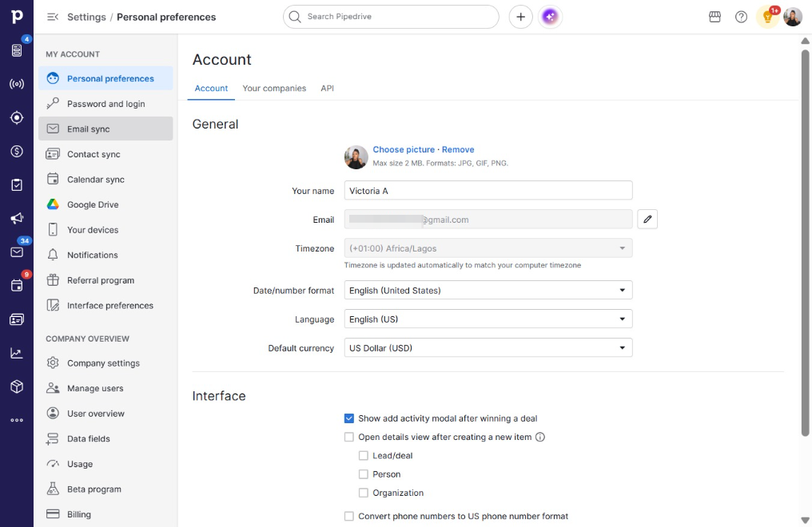Open User overview
This screenshot has height=527, width=812.
(105, 414)
